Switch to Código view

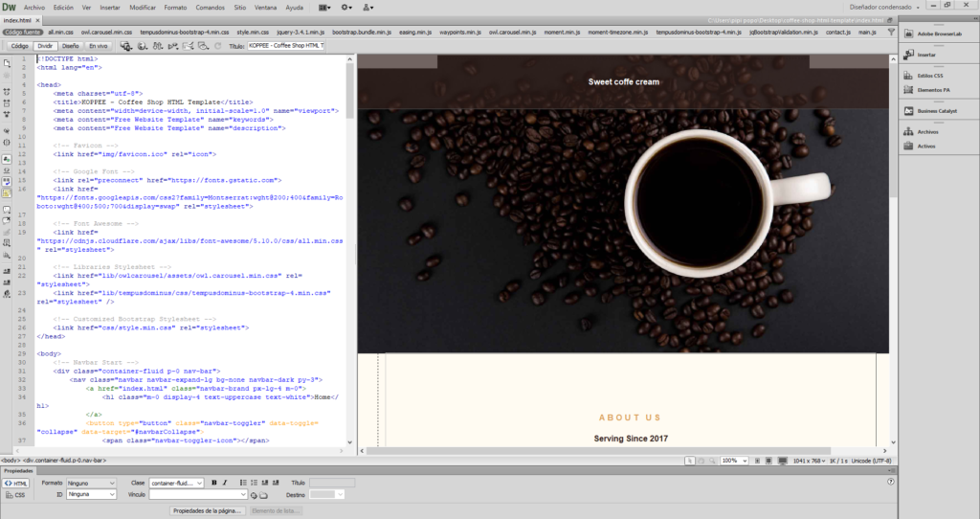pos(20,45)
